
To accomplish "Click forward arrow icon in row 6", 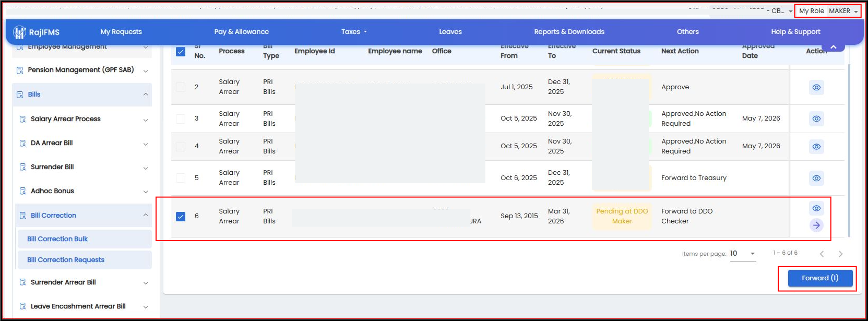I will tap(816, 225).
